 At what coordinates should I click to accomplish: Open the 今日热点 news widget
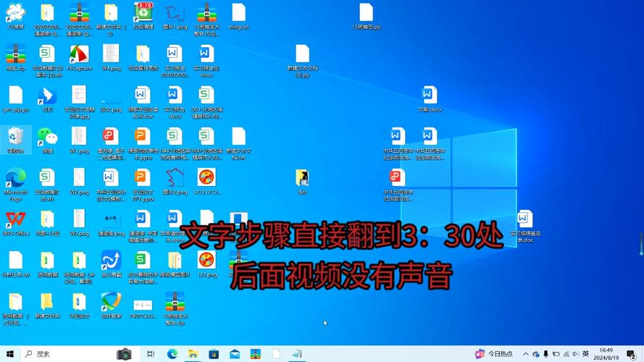494,354
